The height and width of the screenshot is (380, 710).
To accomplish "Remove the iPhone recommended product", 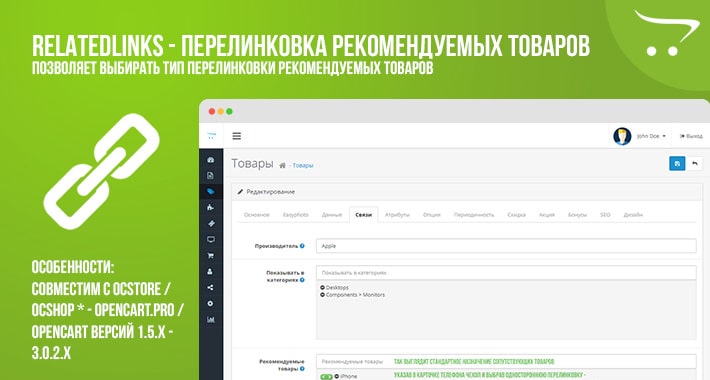I will 336,376.
